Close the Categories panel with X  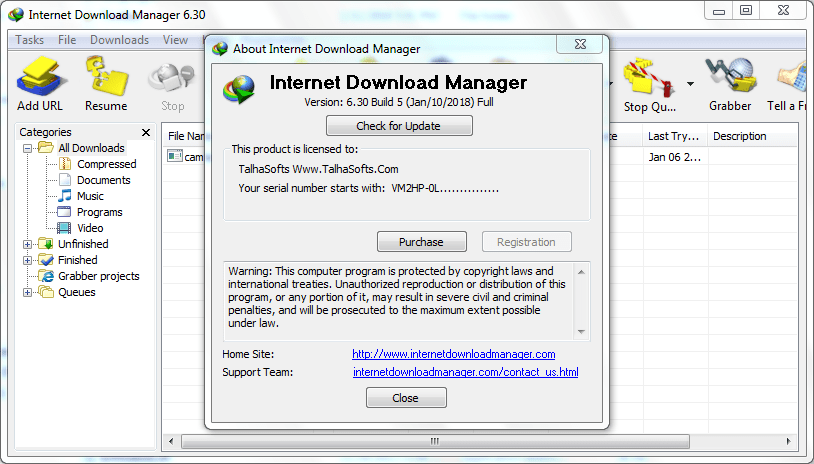pyautogui.click(x=146, y=132)
